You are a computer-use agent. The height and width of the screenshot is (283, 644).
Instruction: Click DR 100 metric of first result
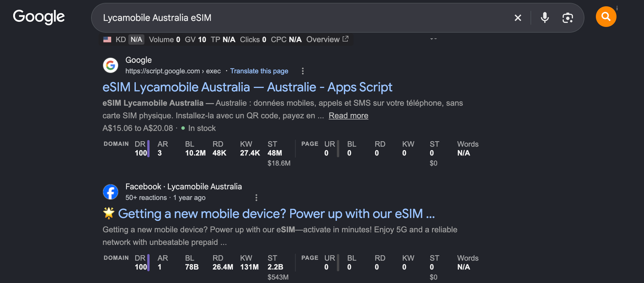point(142,148)
